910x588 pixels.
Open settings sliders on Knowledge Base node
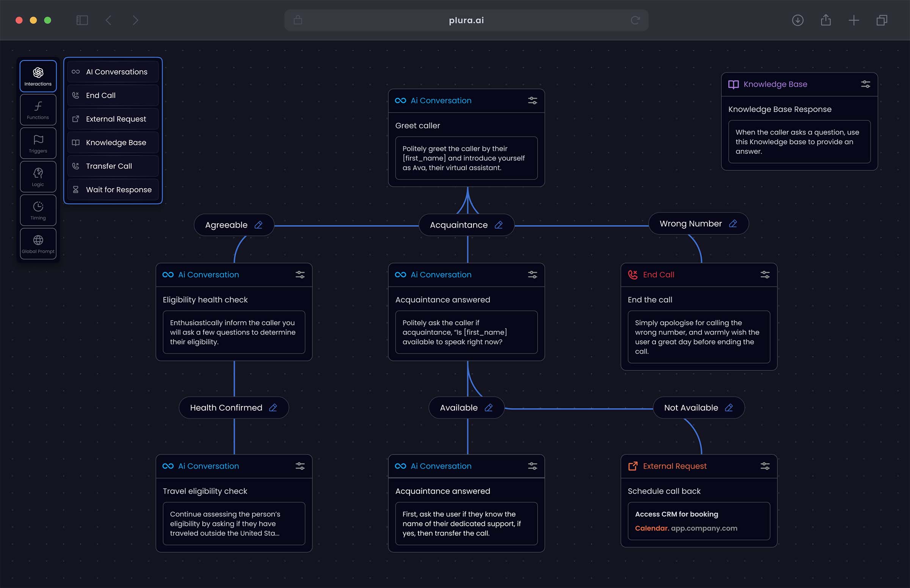tap(865, 84)
